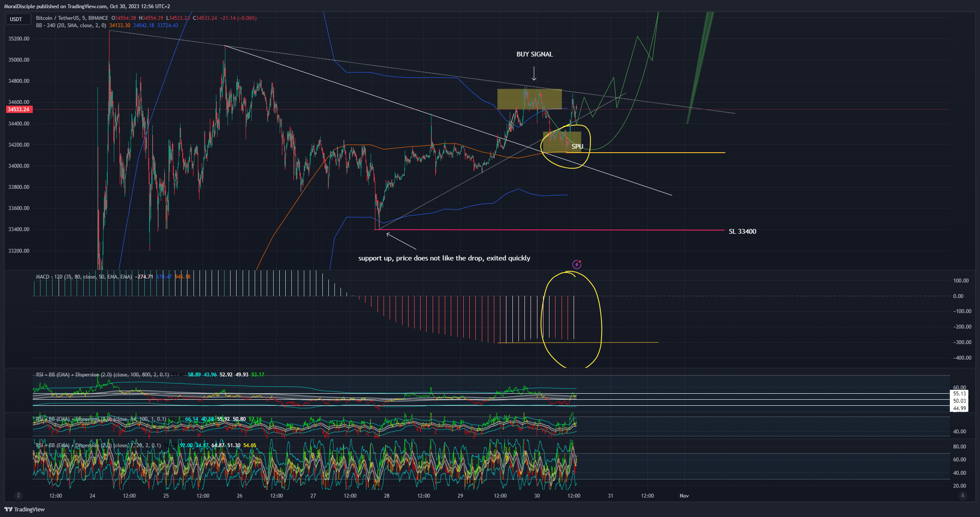The height and width of the screenshot is (517, 980).
Task: Toggle the A auto-scale icon
Action: (963, 495)
